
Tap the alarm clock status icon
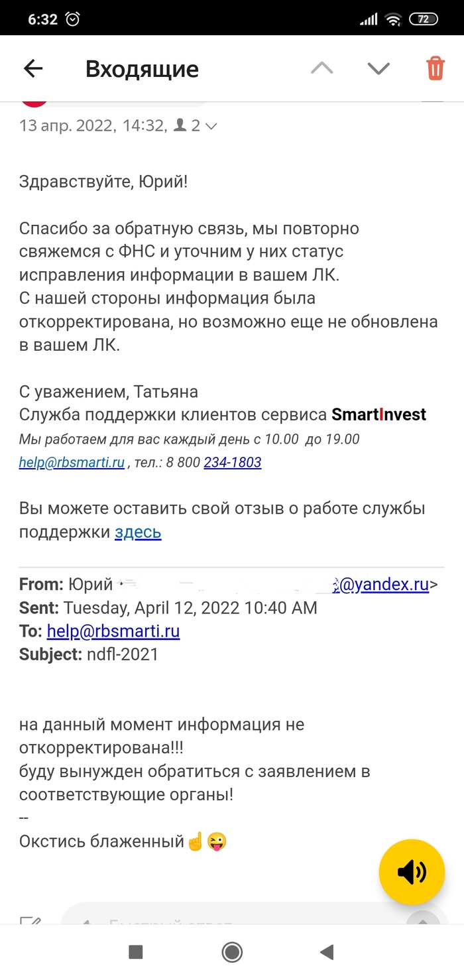[73, 19]
